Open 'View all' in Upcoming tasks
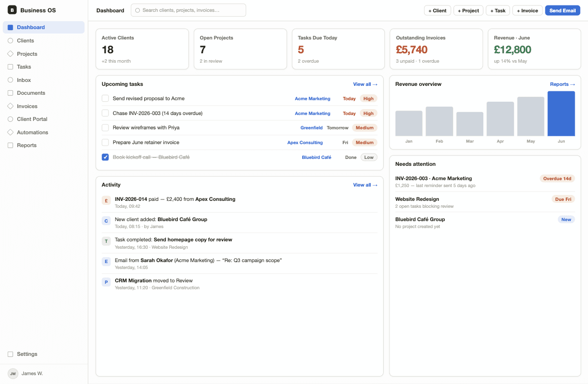 pos(365,84)
